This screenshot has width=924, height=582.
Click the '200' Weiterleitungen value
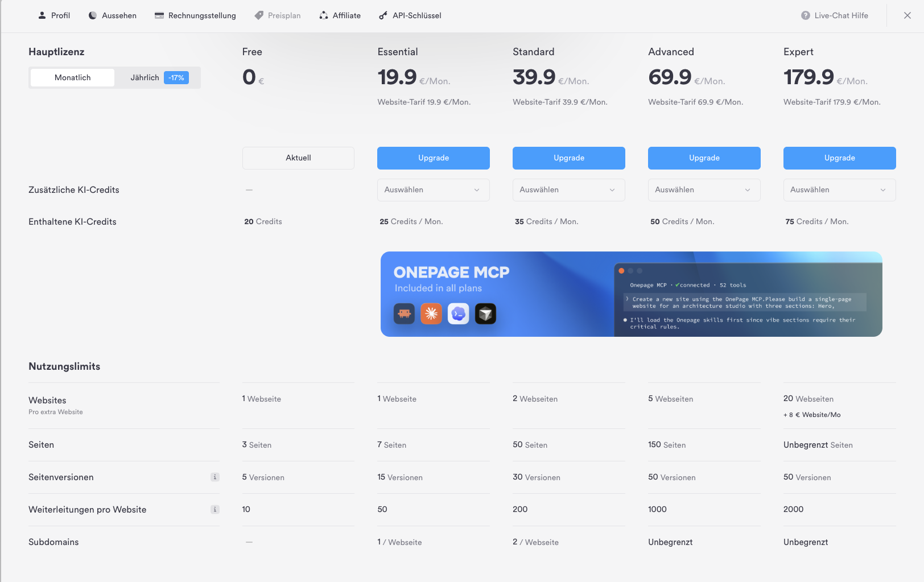(520, 510)
